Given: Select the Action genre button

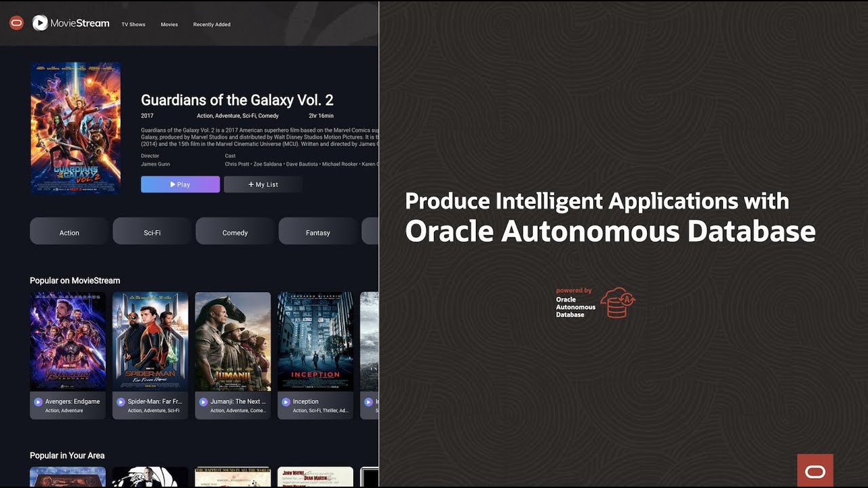Looking at the screenshot, I should tap(69, 232).
